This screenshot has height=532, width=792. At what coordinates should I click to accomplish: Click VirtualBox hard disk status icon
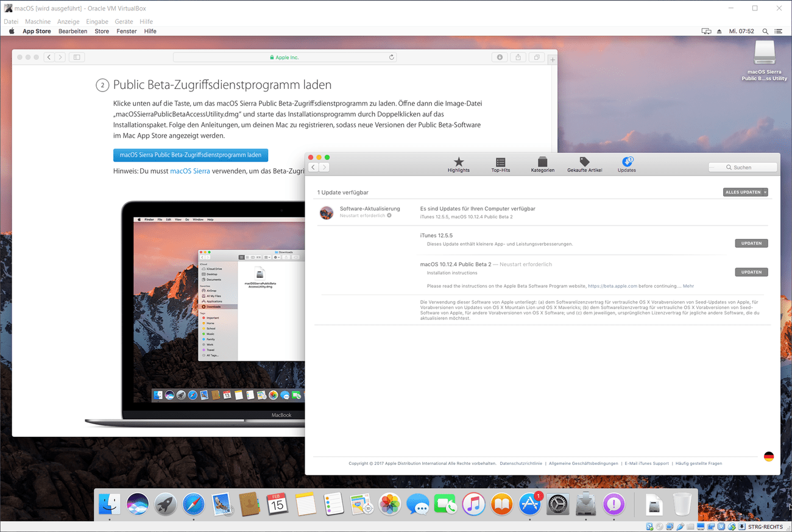click(650, 527)
